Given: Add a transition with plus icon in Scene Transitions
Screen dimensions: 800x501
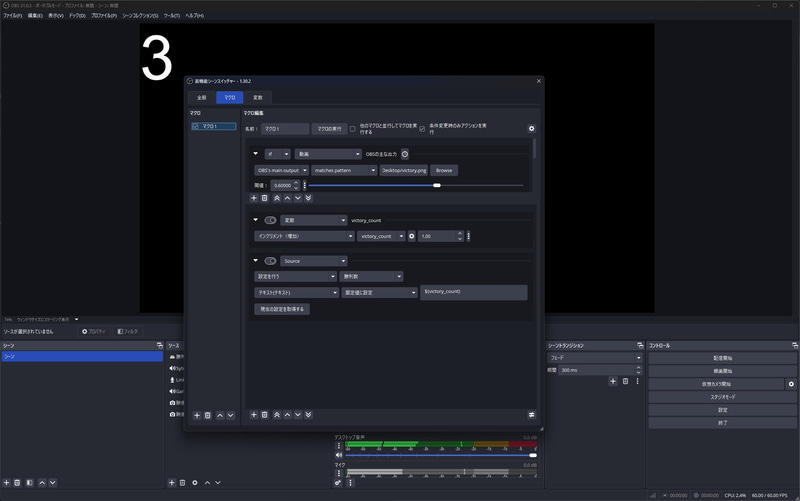Looking at the screenshot, I should click(613, 381).
